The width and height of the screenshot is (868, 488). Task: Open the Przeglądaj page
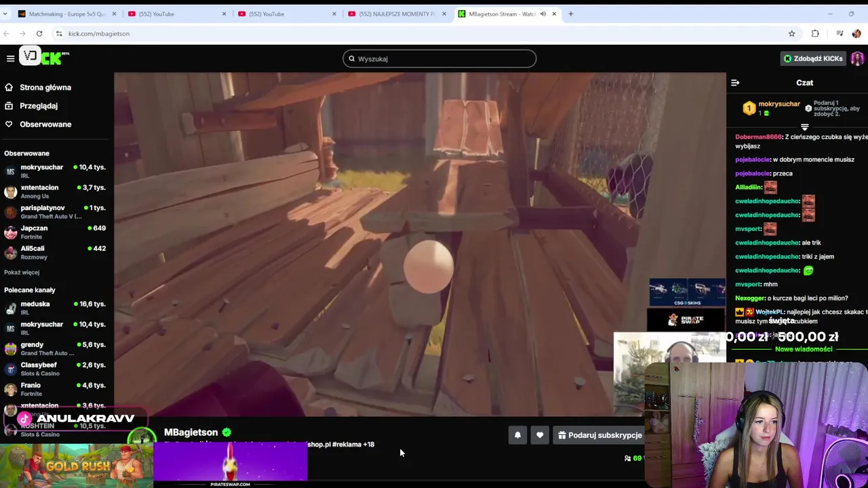click(x=38, y=106)
